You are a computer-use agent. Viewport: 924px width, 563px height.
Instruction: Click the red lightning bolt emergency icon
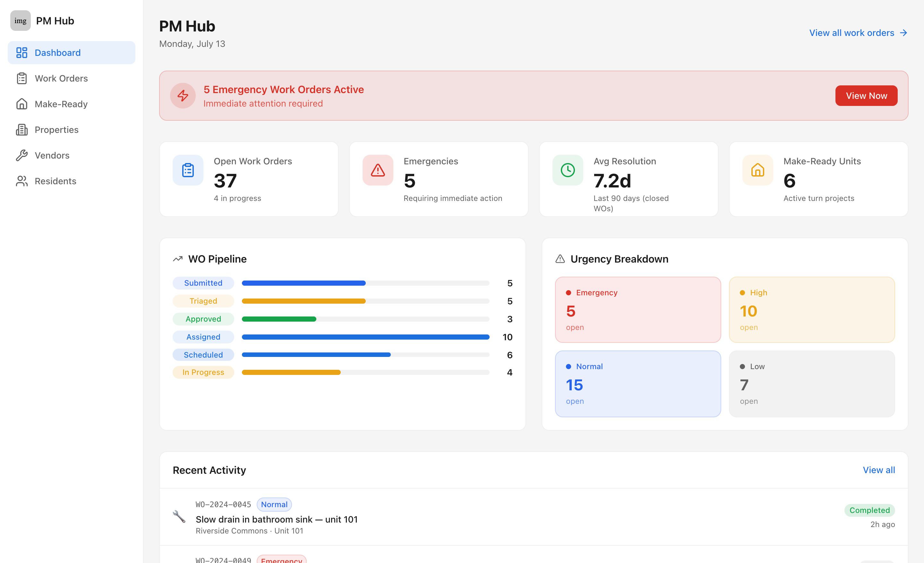[x=183, y=96]
